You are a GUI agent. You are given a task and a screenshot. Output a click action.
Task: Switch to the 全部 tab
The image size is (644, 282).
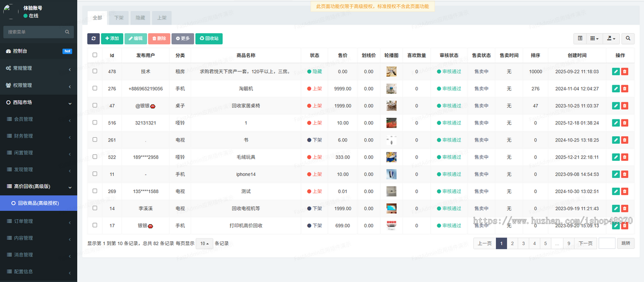coord(97,18)
